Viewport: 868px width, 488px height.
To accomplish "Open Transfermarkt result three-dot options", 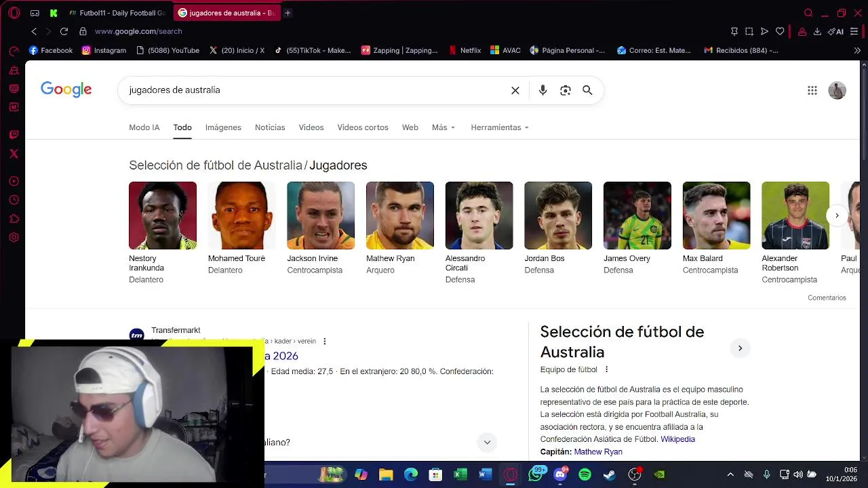I will [324, 341].
